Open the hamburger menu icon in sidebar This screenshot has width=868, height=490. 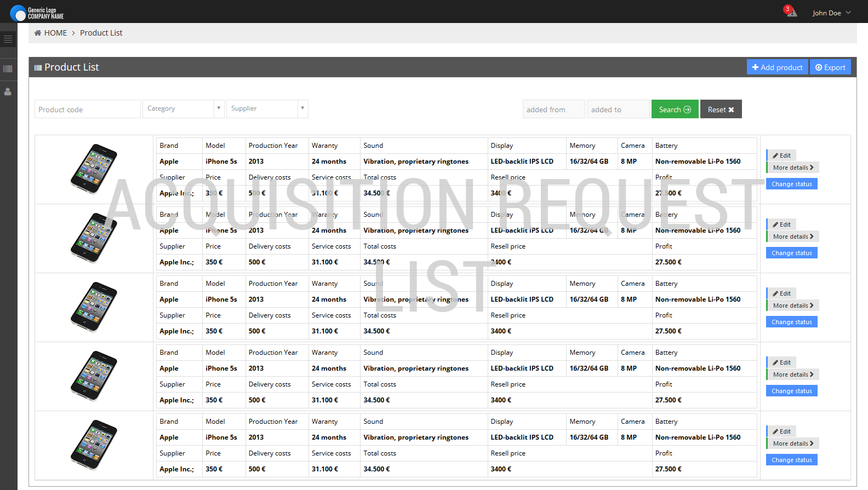pyautogui.click(x=8, y=39)
